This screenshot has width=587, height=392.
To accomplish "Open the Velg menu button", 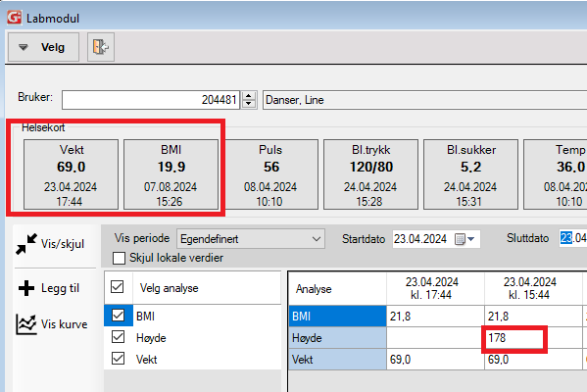I will (44, 47).
